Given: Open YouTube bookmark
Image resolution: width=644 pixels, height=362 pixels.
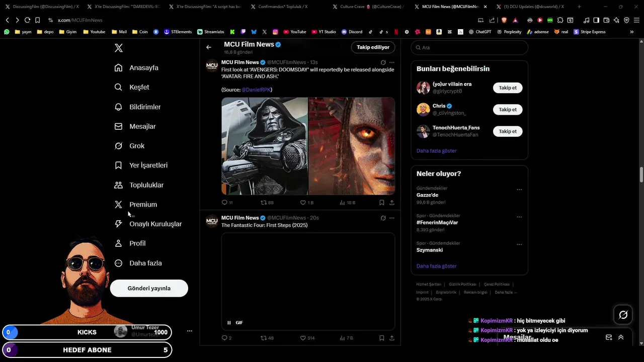Looking at the screenshot, I should 295,32.
